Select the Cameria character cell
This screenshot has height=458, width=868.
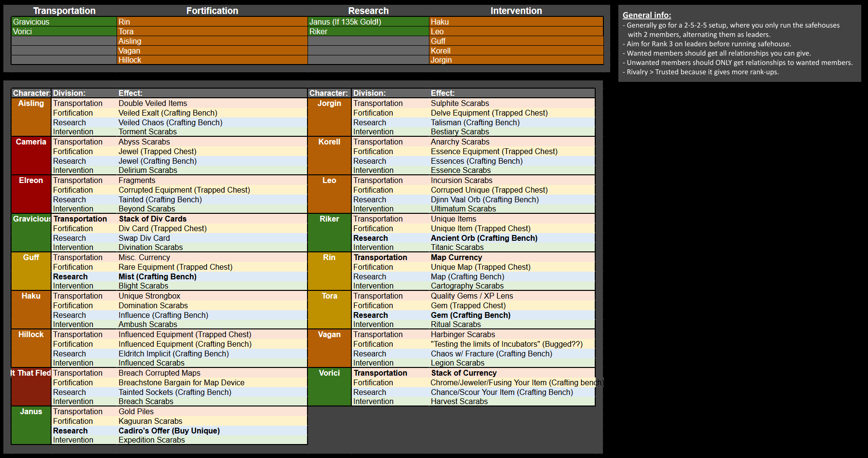click(31, 156)
